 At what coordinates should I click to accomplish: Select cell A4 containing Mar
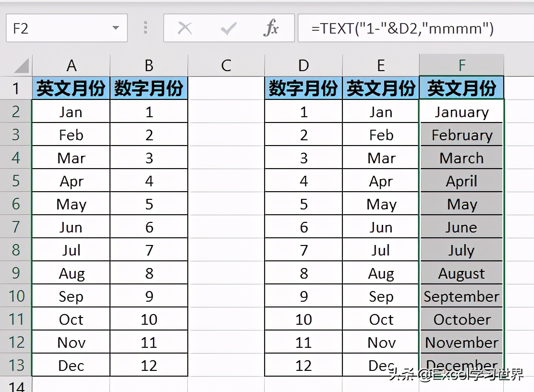pyautogui.click(x=71, y=158)
